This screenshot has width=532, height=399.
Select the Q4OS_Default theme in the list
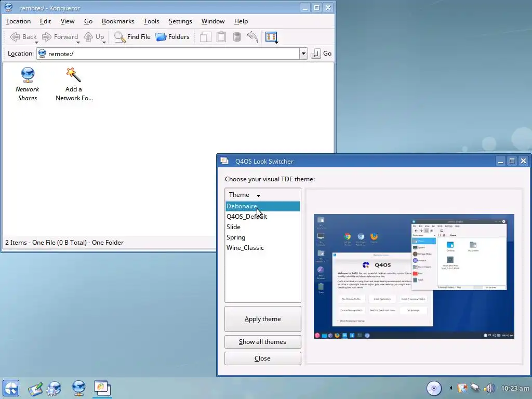coord(262,217)
